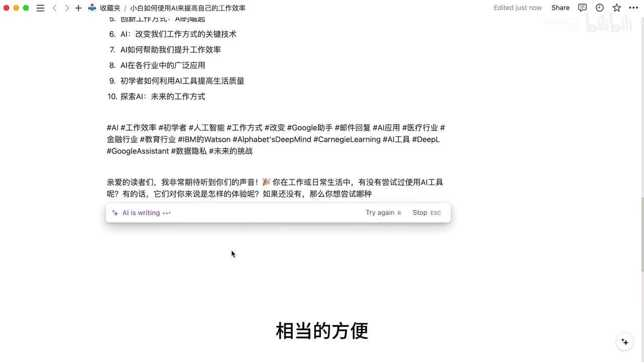This screenshot has height=362, width=644.
Task: Click the sparkle icon beside AI is writing
Action: tap(115, 213)
